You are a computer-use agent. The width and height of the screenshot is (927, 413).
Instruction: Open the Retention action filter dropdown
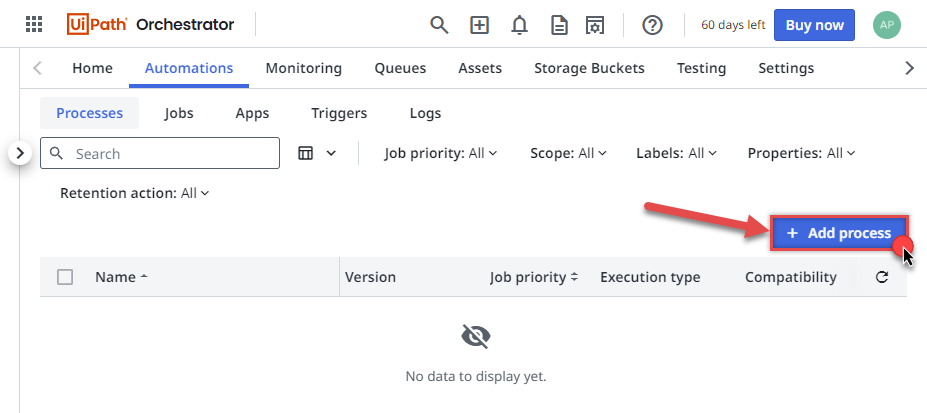point(134,193)
